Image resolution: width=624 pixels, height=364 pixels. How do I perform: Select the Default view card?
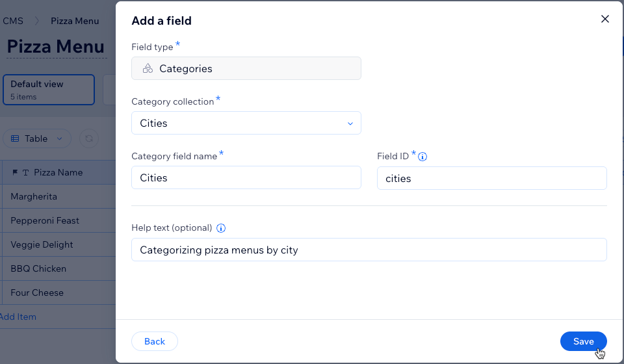[49, 90]
